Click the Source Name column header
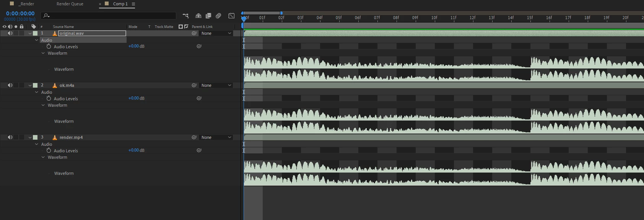The height and width of the screenshot is (220, 644). click(63, 27)
